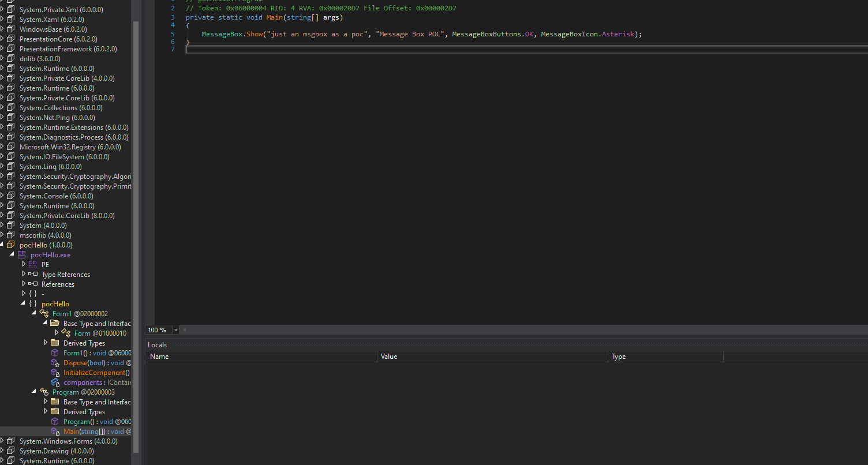
Task: Click the components field icon
Action: tap(55, 382)
